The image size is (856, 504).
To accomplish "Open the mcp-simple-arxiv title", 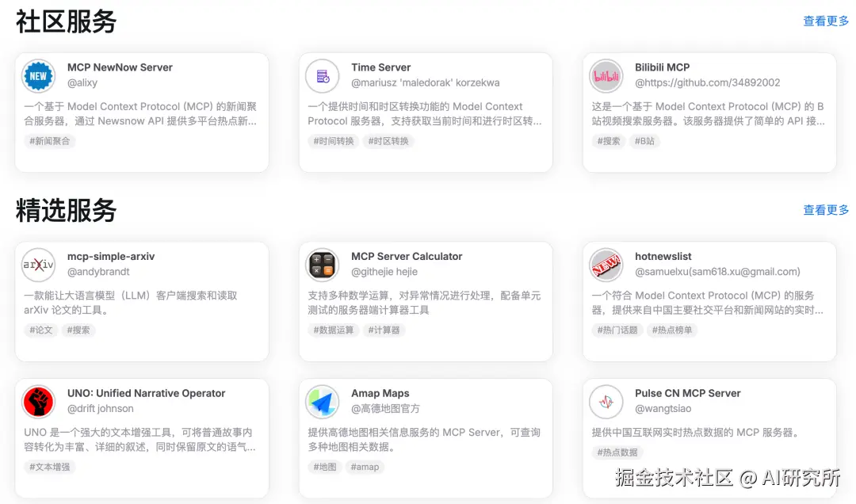I will tap(111, 256).
